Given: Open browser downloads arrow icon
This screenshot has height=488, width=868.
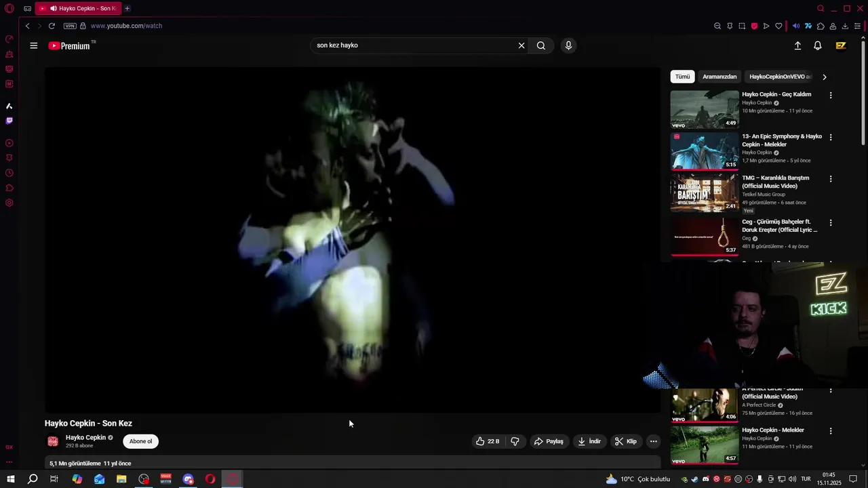Looking at the screenshot, I should coord(845,26).
